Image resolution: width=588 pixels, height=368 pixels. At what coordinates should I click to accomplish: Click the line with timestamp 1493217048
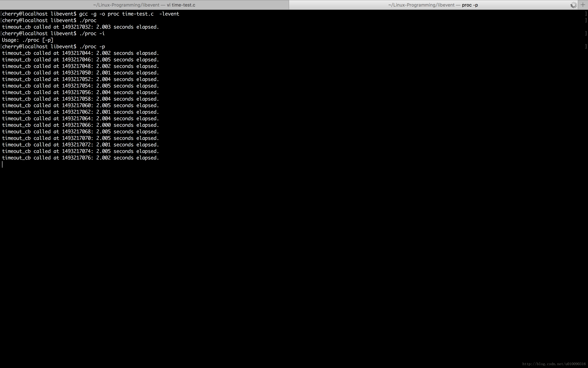pyautogui.click(x=80, y=66)
